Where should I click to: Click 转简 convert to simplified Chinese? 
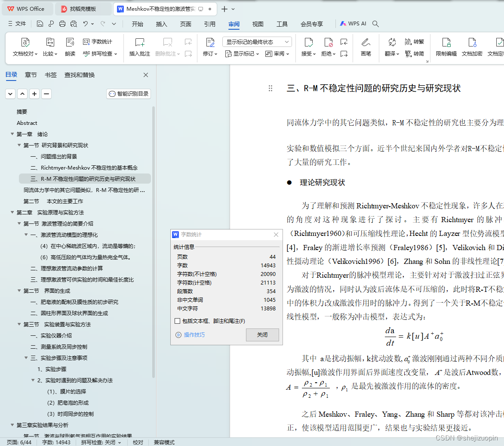click(415, 54)
